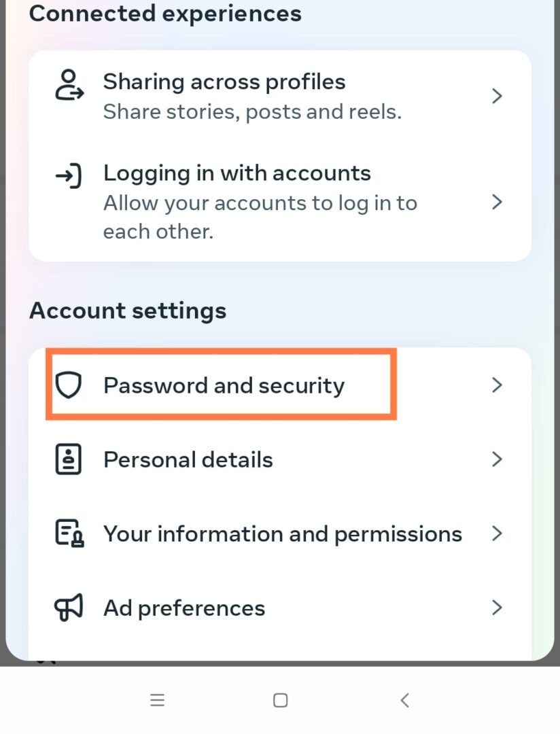Image resolution: width=560 pixels, height=734 pixels.
Task: Expand the Logging in with accounts chevron
Action: click(497, 202)
